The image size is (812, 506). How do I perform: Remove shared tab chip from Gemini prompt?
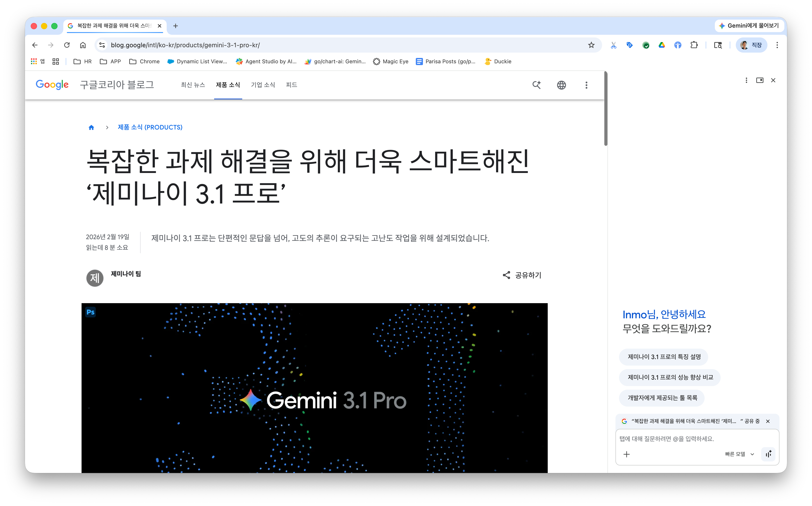[x=768, y=421]
